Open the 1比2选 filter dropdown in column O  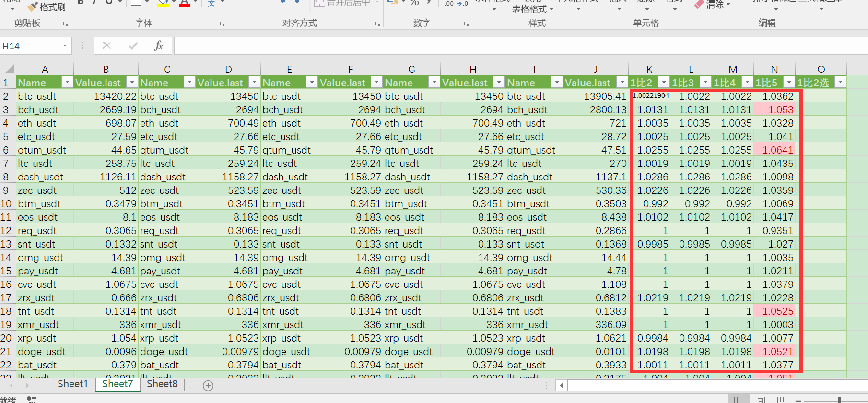point(840,83)
